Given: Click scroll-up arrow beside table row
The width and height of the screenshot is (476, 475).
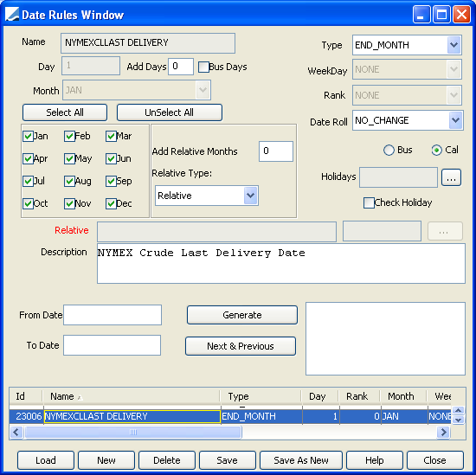Looking at the screenshot, I should [458, 411].
